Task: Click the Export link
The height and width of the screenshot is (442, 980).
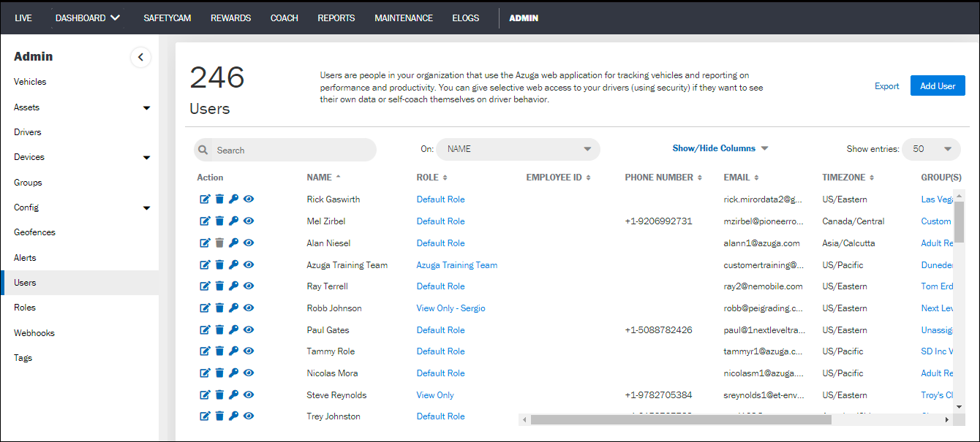Action: pyautogui.click(x=887, y=86)
